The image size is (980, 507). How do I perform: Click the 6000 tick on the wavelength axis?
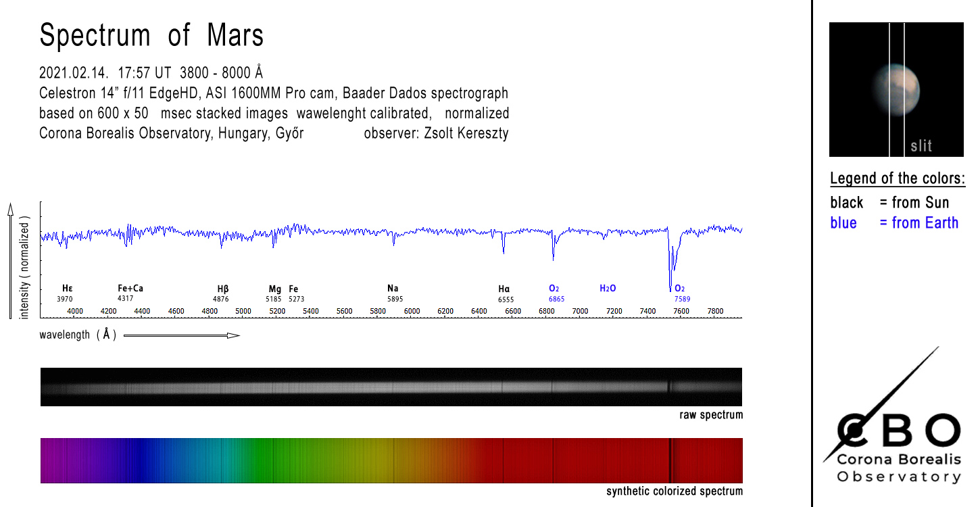412,312
